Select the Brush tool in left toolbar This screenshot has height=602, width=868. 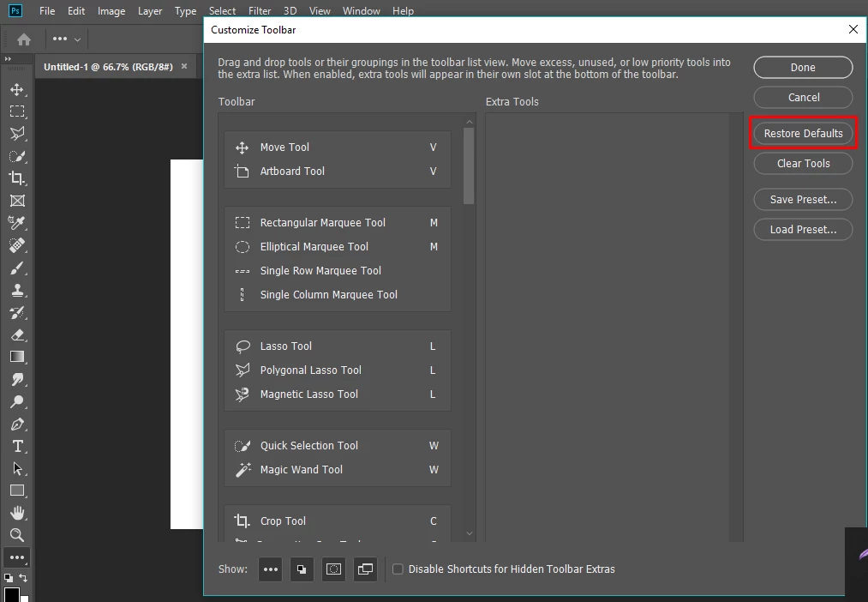tap(17, 268)
